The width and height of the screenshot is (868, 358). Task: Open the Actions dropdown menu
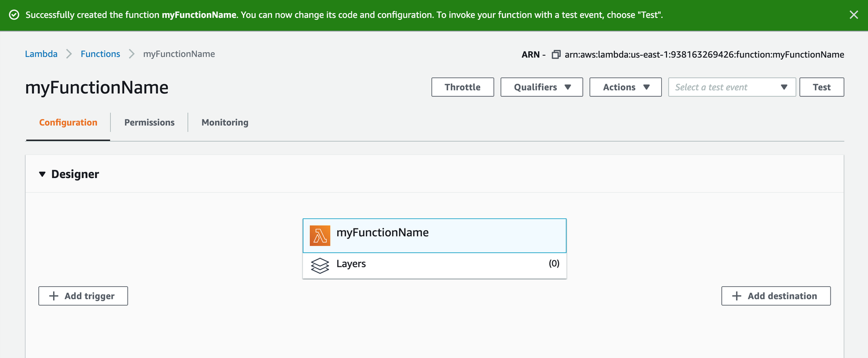tap(625, 87)
